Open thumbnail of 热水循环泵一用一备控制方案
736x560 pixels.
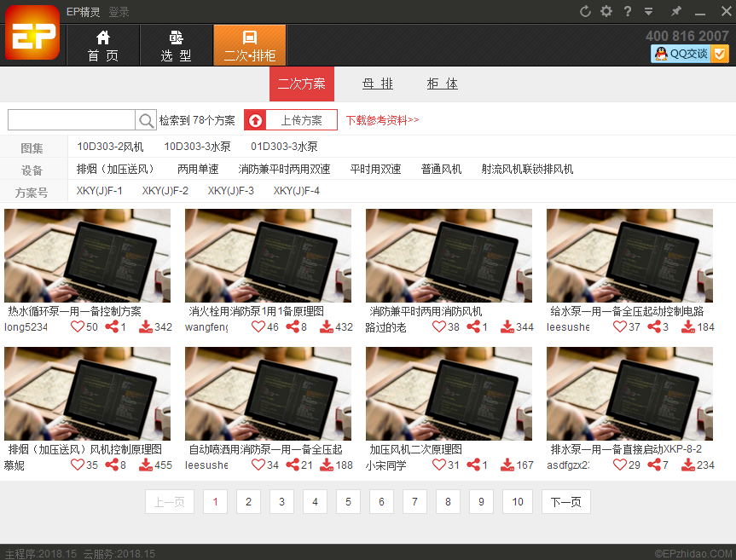[87, 256]
